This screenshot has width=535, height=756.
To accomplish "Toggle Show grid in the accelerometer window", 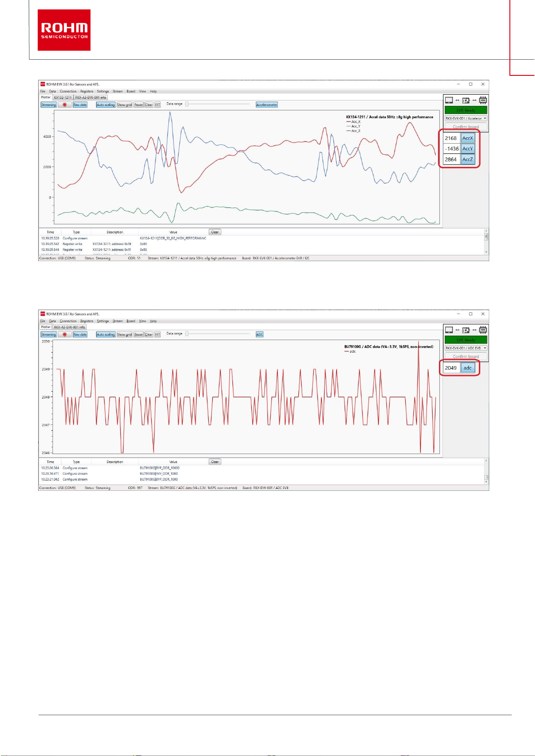I will click(x=124, y=105).
